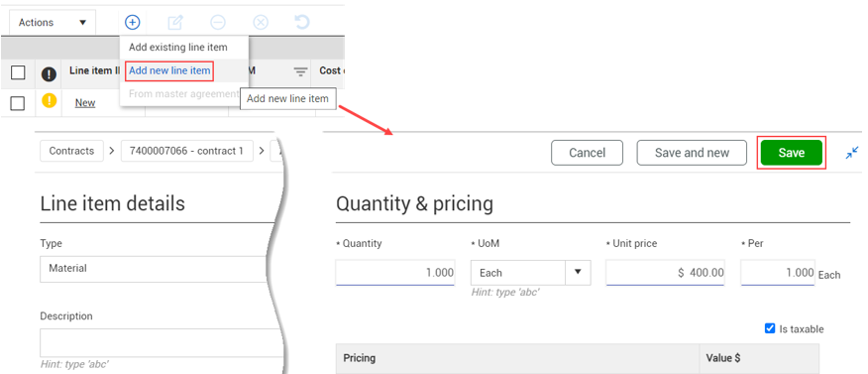868x374 pixels.
Task: Click the yellow warning icon in New row
Action: tap(49, 101)
